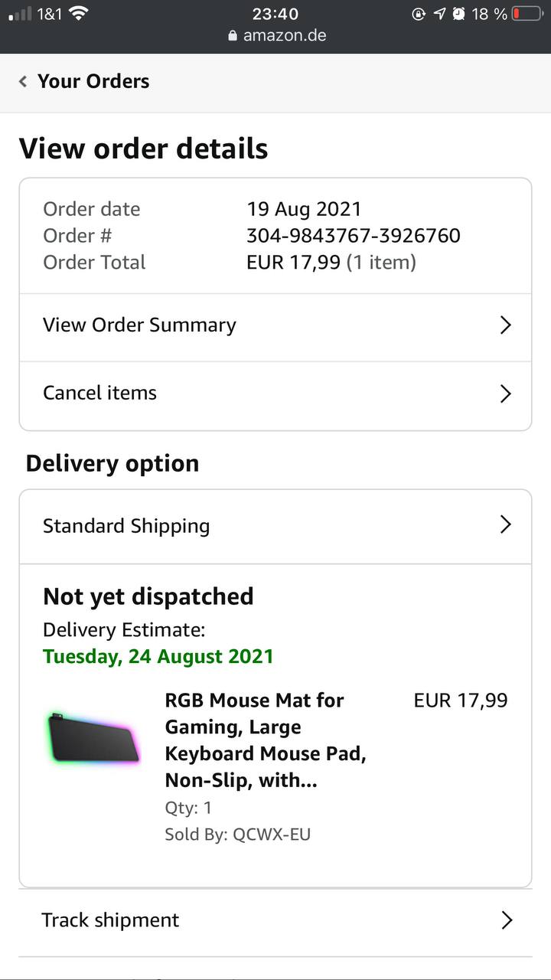Tap the battery indicator icon
The image size is (551, 980).
[527, 14]
